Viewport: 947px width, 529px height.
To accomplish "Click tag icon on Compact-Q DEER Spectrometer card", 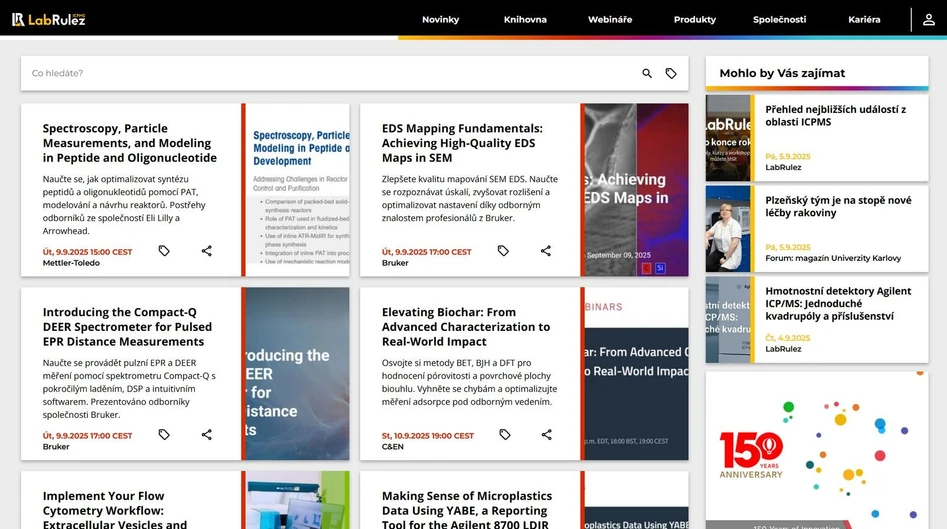I will [164, 434].
